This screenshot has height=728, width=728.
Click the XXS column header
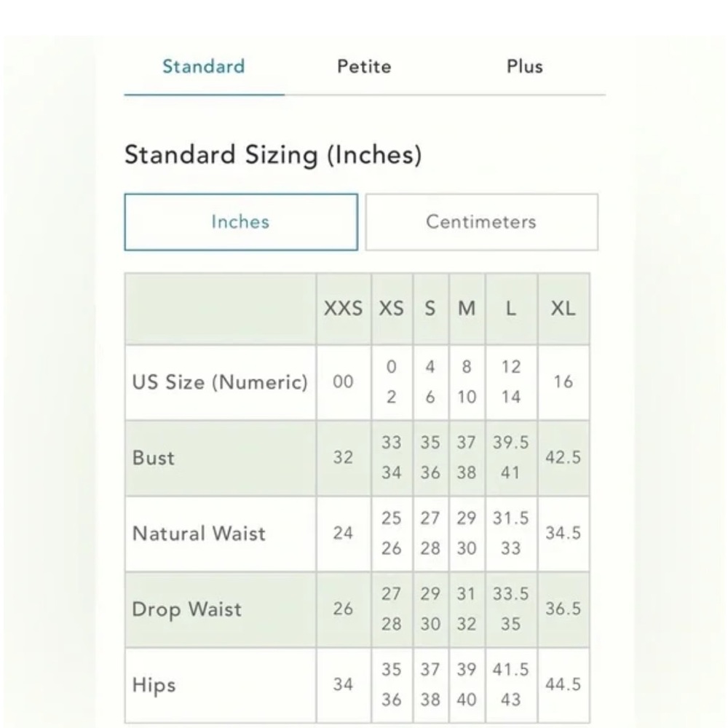tap(344, 309)
